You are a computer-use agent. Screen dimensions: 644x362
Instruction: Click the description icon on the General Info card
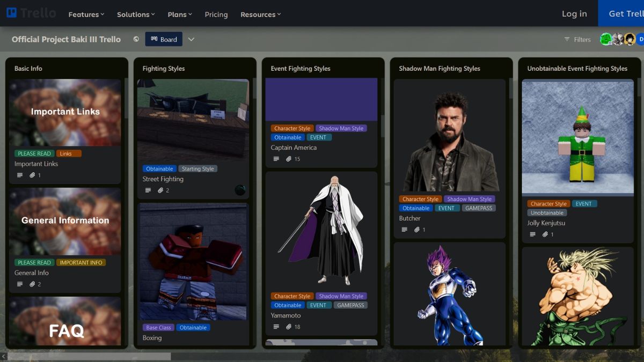click(20, 284)
